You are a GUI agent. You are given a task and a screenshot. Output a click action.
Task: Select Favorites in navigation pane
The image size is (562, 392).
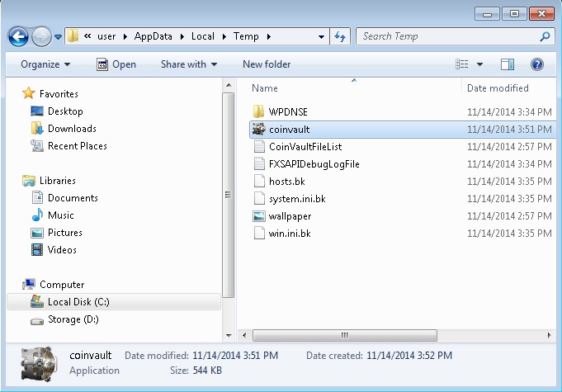(x=50, y=94)
